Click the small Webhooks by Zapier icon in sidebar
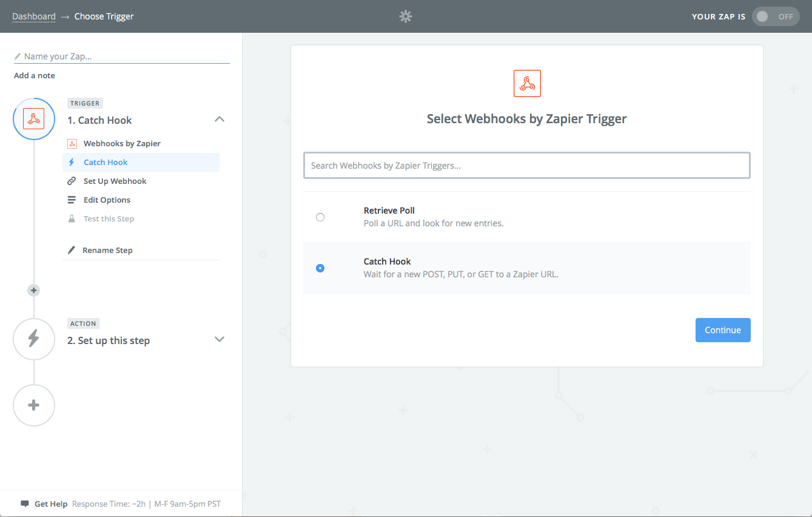The image size is (812, 517). (72, 144)
